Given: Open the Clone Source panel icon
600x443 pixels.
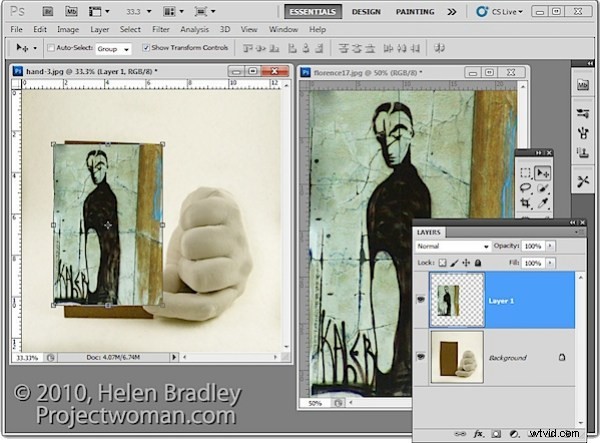Looking at the screenshot, I should tap(582, 153).
